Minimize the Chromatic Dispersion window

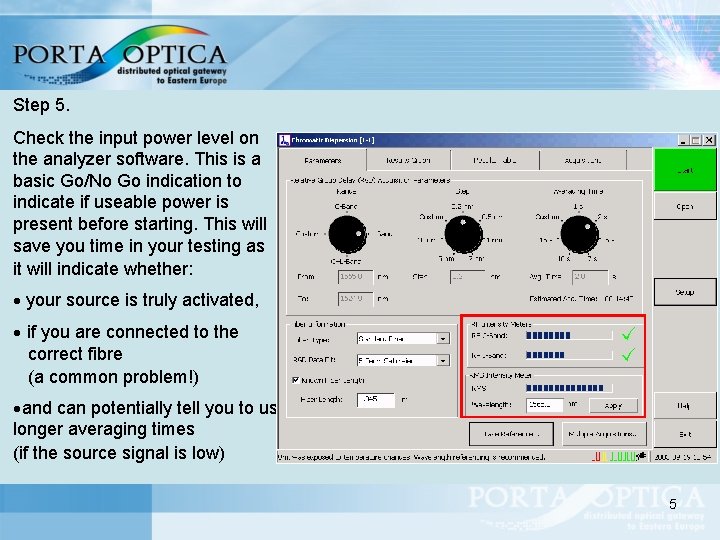[683, 140]
